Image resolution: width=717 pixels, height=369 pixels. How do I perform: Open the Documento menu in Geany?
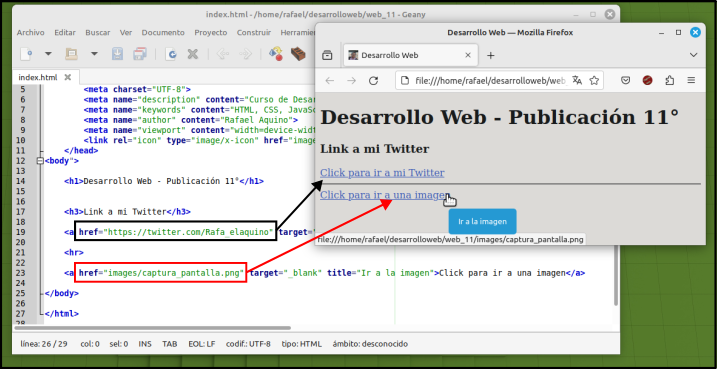click(163, 32)
